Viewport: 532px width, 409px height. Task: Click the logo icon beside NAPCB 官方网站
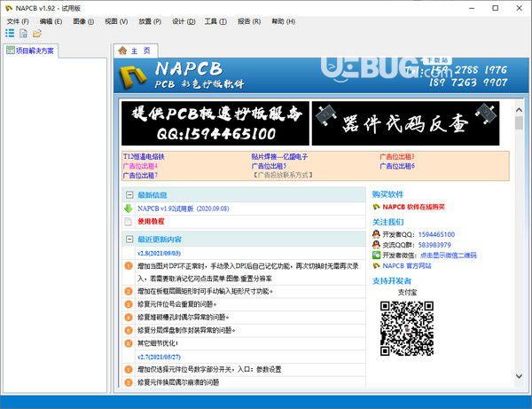pos(376,265)
